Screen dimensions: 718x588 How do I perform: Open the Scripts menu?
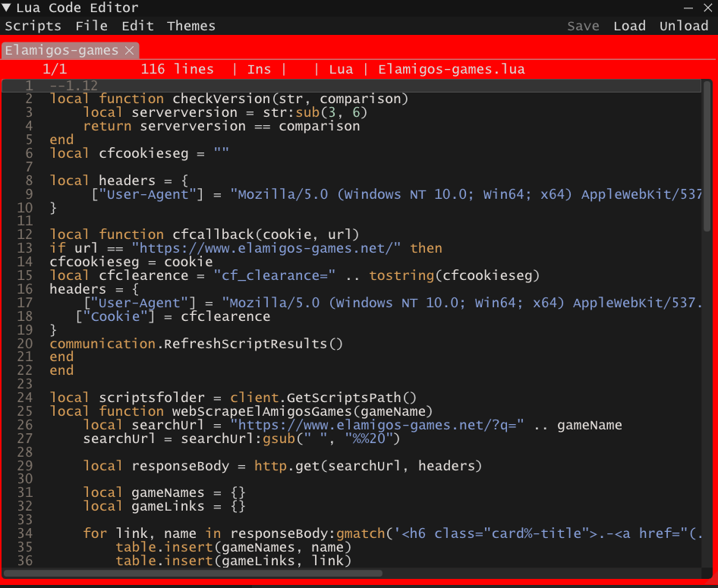tap(33, 26)
